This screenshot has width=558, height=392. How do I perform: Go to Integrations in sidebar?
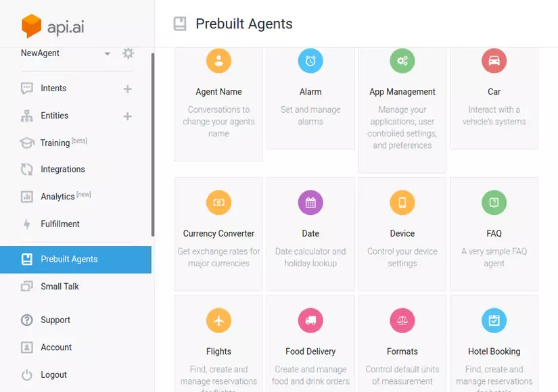pyautogui.click(x=62, y=170)
